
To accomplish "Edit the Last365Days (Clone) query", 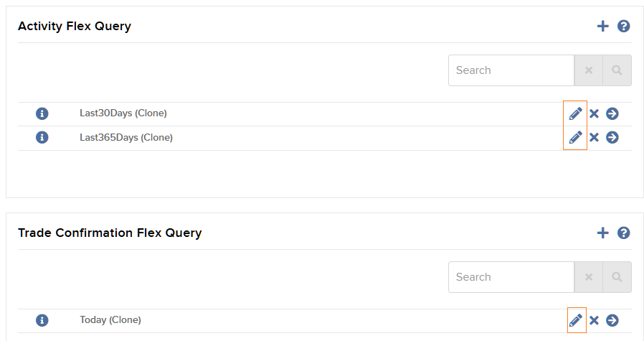I will tap(575, 137).
